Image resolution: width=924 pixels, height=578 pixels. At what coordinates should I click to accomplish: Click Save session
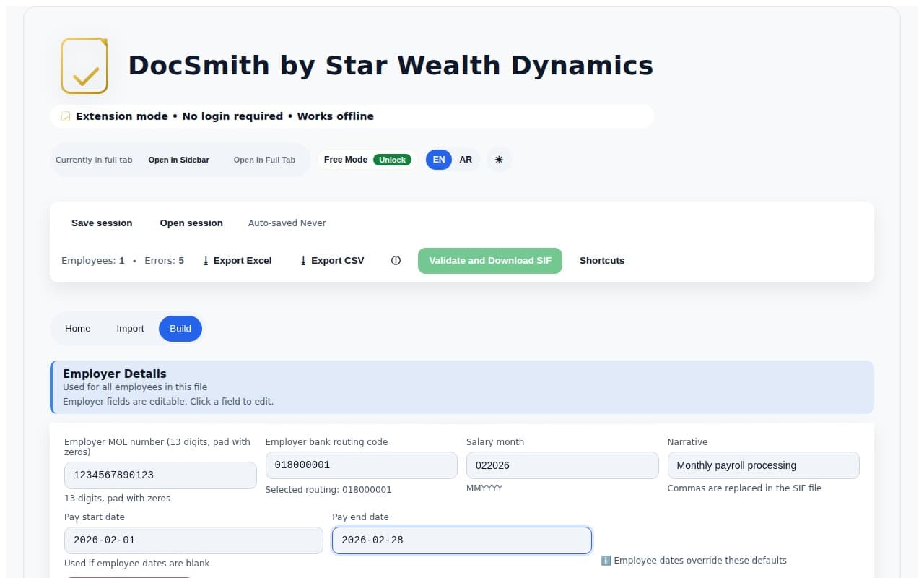pyautogui.click(x=102, y=223)
